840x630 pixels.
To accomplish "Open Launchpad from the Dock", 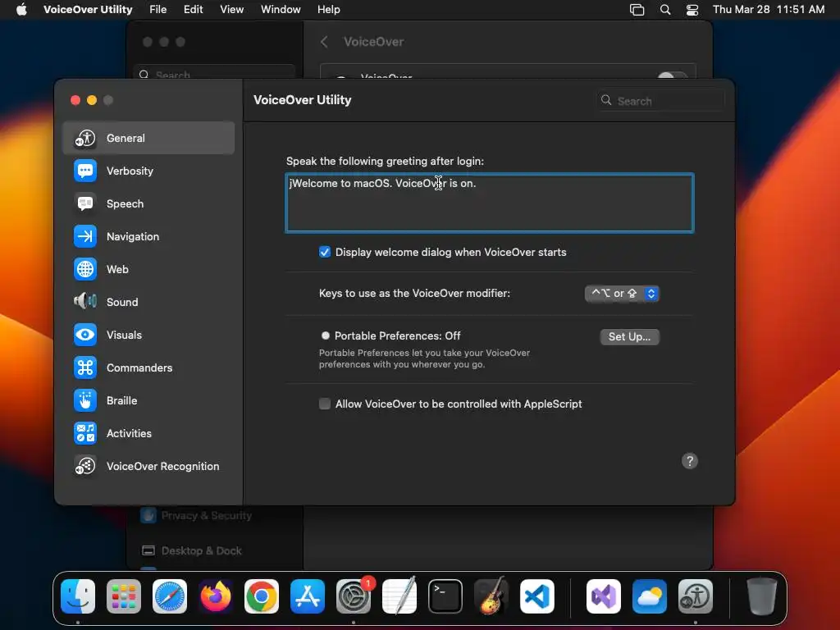I will coord(124,596).
